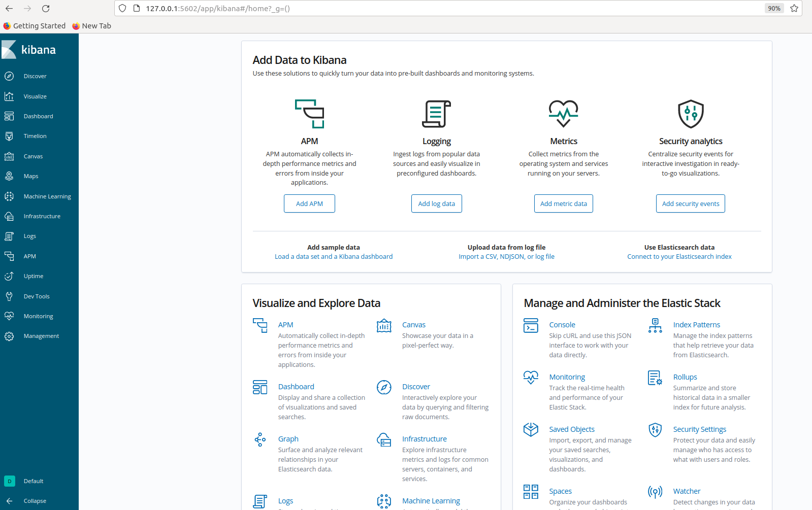Image resolution: width=812 pixels, height=510 pixels.
Task: Open the Canvas icon in sidebar
Action: (x=9, y=156)
